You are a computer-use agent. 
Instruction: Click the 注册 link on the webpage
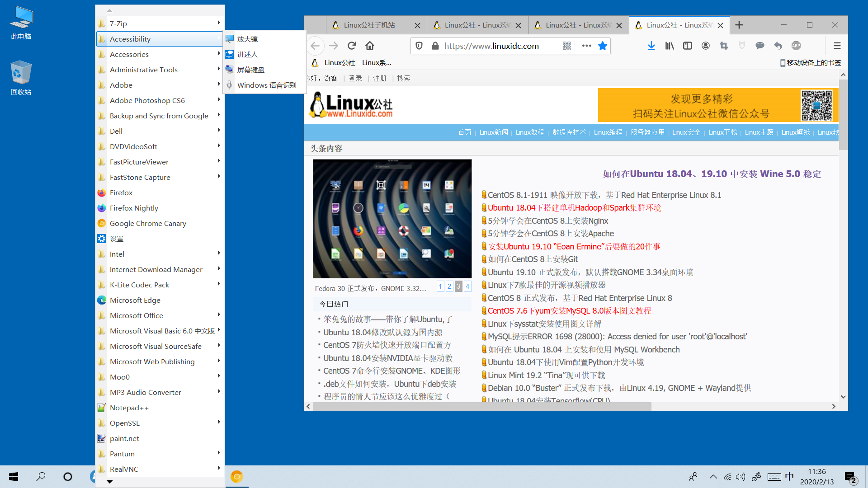click(380, 78)
